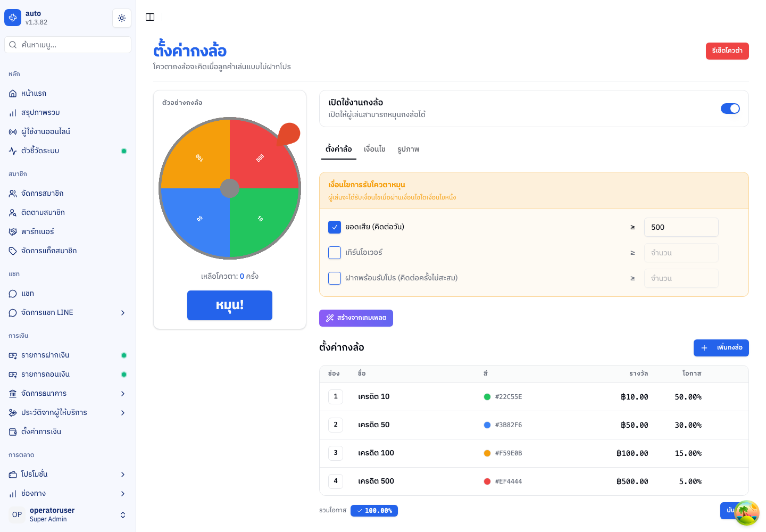Check the ฝากพร้อมรับโปร checkbox

point(335,278)
